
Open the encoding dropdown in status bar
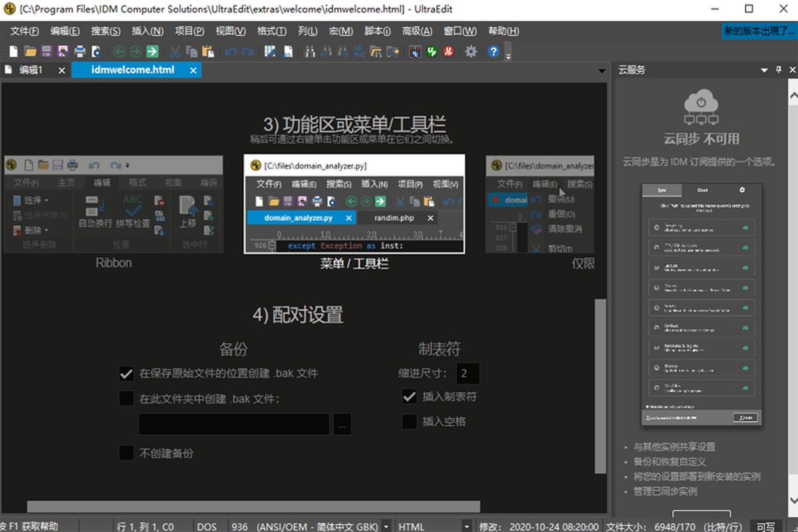(x=386, y=525)
